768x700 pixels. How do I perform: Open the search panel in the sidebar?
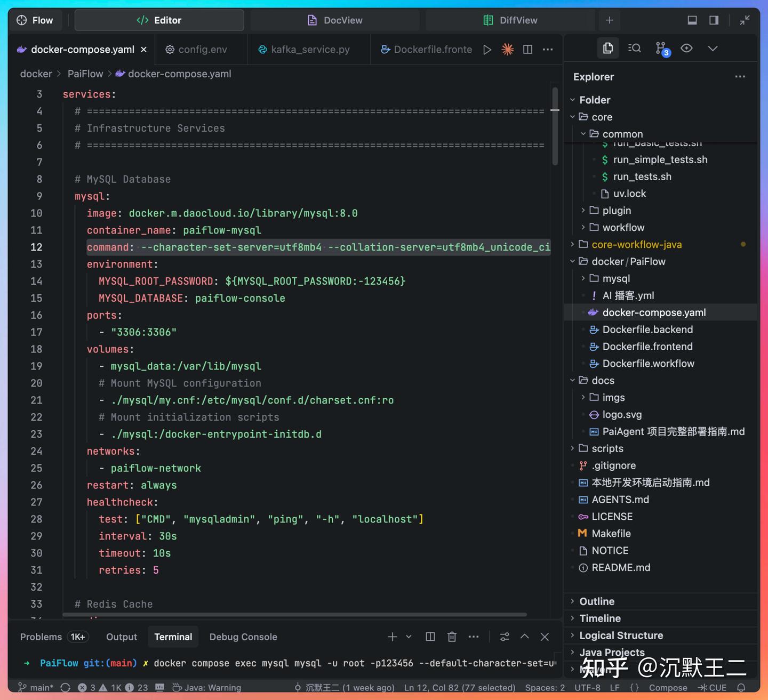click(634, 49)
